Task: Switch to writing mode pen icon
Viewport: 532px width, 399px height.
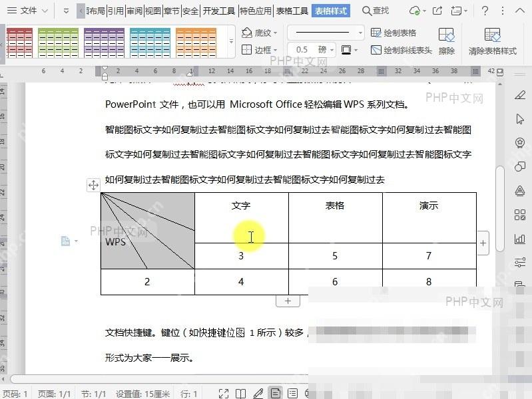Action: coord(258,394)
